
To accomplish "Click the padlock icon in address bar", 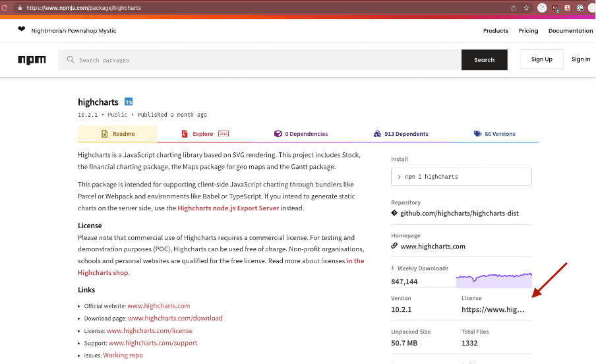I will (20, 8).
